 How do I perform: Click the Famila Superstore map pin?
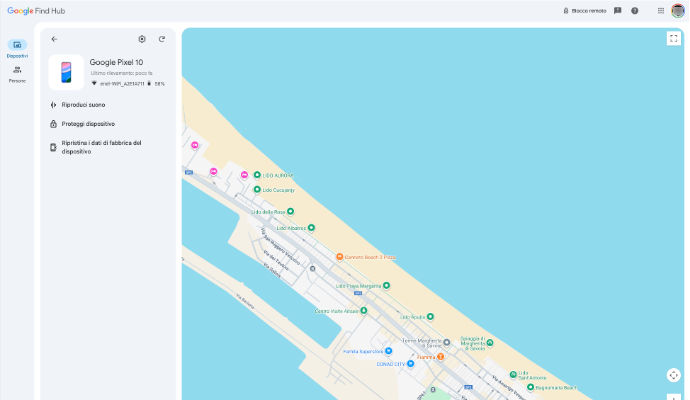point(389,351)
